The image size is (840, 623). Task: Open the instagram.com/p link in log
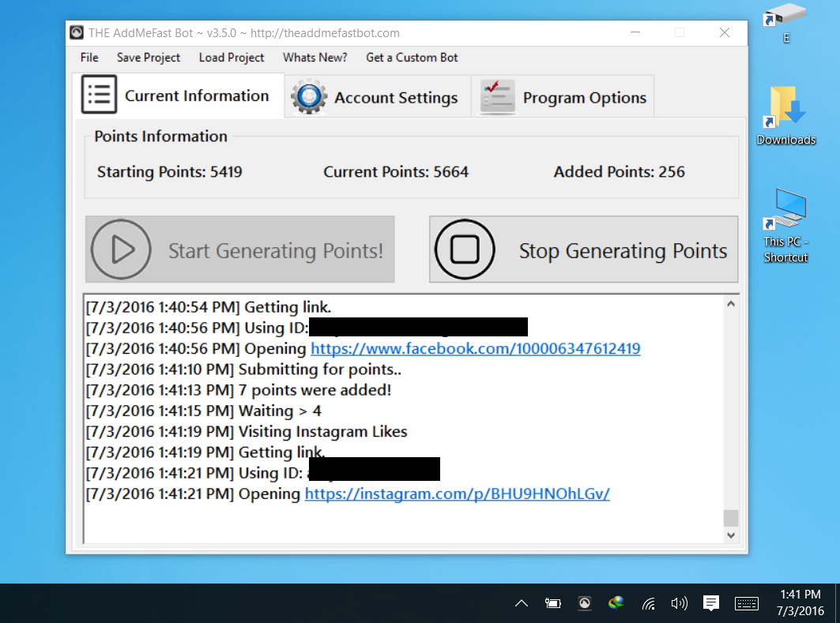(457, 494)
